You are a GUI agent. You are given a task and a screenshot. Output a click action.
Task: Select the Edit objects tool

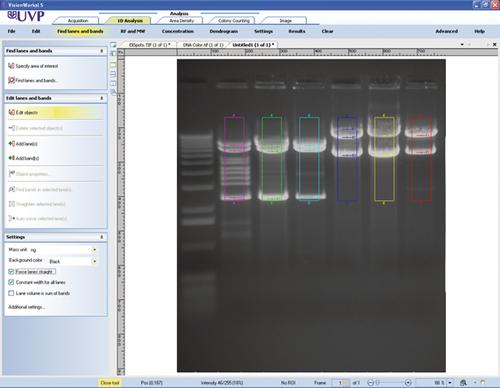click(x=23, y=113)
